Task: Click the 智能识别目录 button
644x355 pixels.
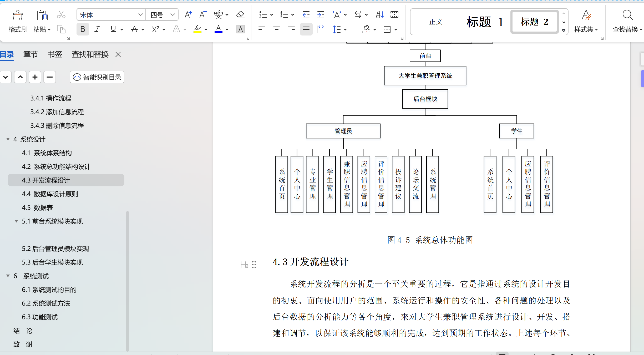Action: click(97, 77)
